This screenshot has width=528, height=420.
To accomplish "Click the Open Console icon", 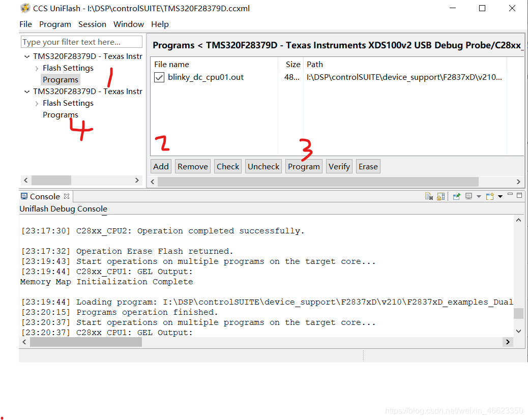I will click(x=490, y=196).
